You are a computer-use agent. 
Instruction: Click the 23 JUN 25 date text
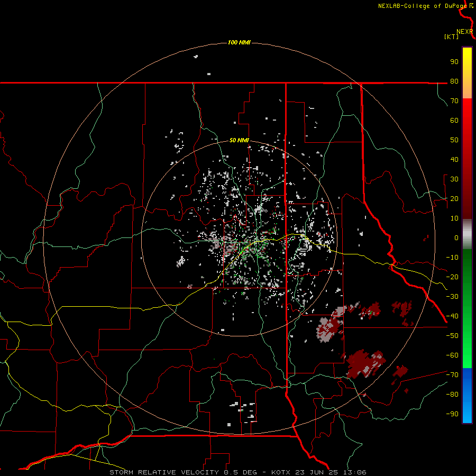click(x=317, y=472)
